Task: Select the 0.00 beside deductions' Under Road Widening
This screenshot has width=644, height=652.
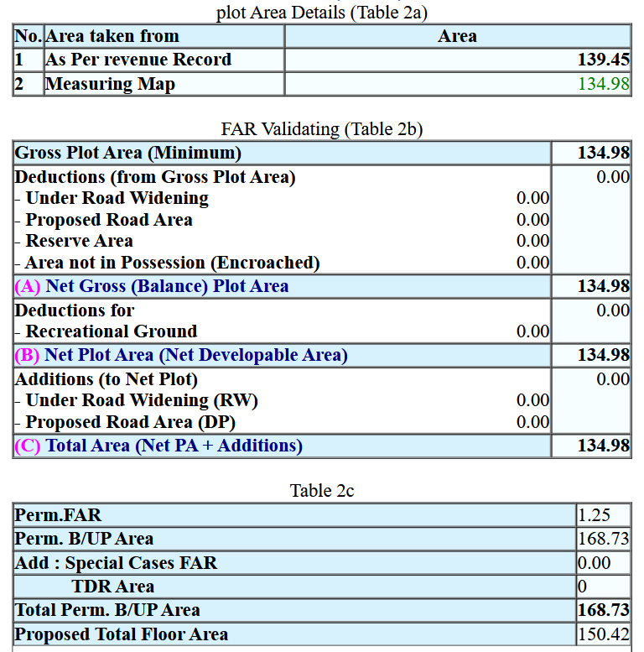Action: (532, 198)
